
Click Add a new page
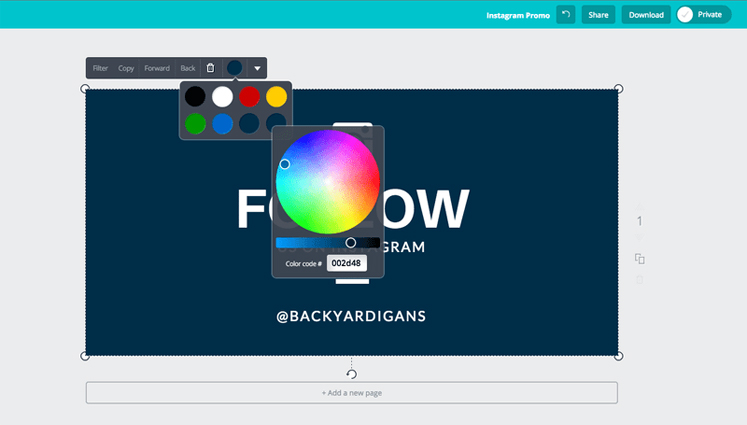(352, 393)
